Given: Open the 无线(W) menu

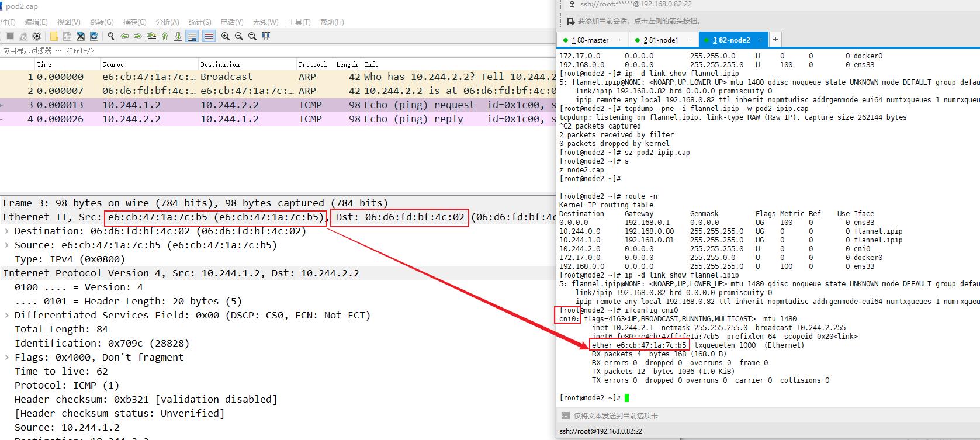Looking at the screenshot, I should pyautogui.click(x=266, y=22).
